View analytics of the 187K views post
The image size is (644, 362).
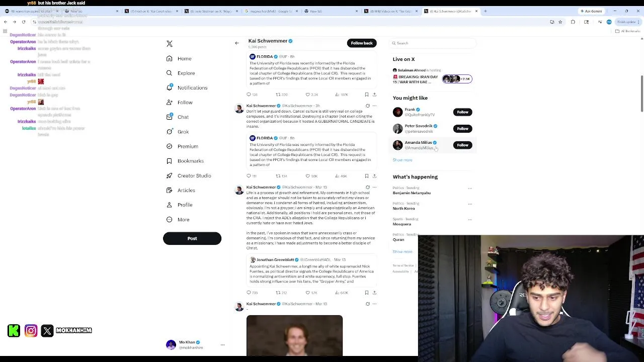[342, 95]
